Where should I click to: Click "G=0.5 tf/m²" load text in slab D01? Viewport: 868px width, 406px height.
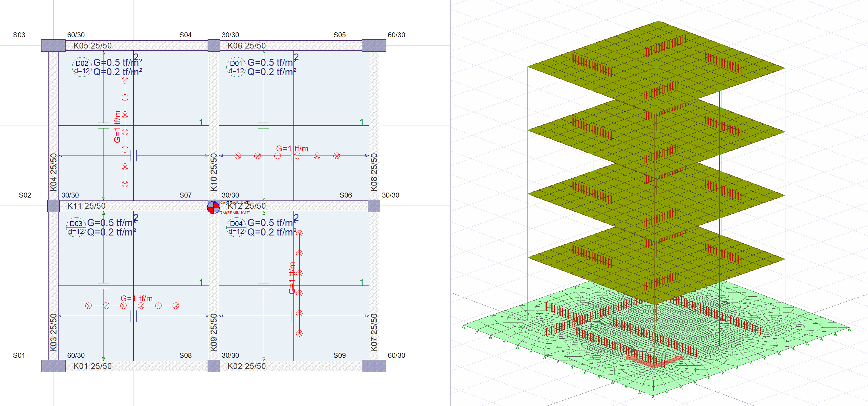272,62
